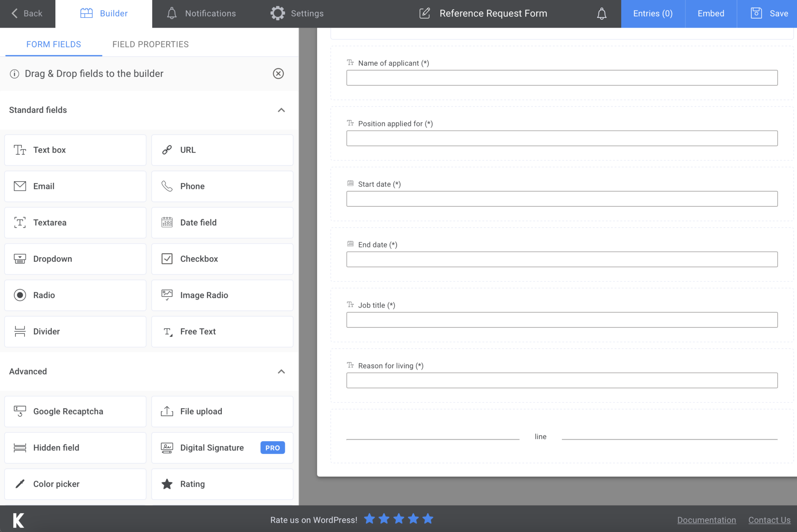Viewport: 797px width, 532px height.
Task: Click the Date field calendar icon
Action: (167, 222)
